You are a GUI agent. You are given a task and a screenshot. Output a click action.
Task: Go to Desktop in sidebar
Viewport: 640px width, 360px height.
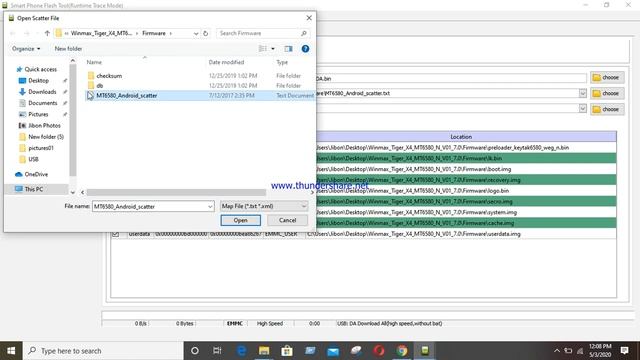point(38,81)
